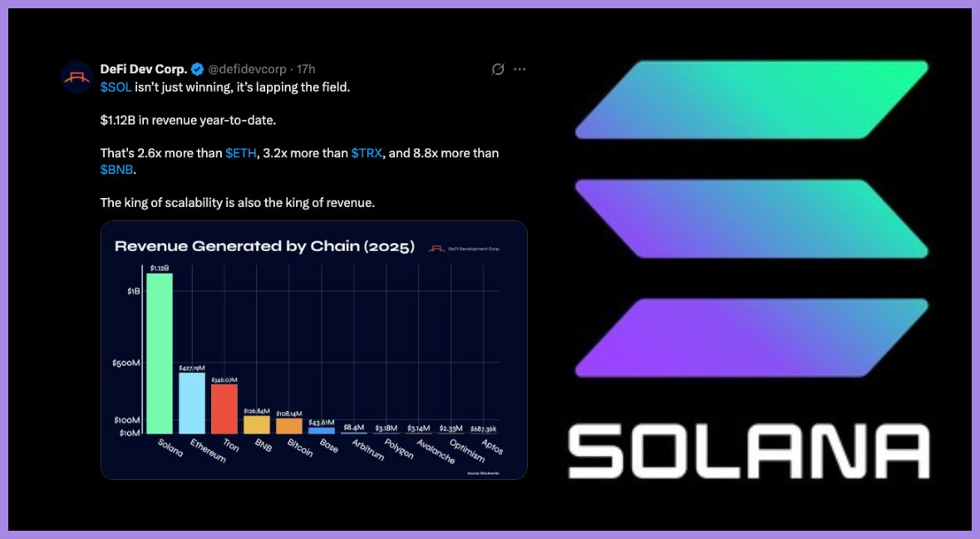The width and height of the screenshot is (980, 539).
Task: Open the $SOL cashtag link
Action: (116, 87)
